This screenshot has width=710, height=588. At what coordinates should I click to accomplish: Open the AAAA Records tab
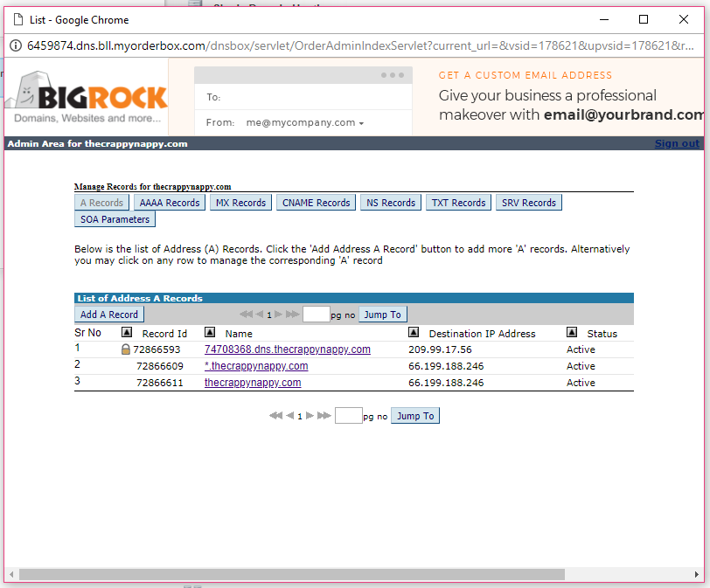[170, 203]
